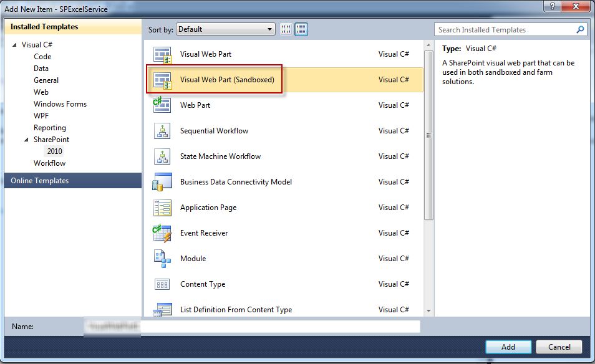Switch to medium icons list view

(301, 29)
